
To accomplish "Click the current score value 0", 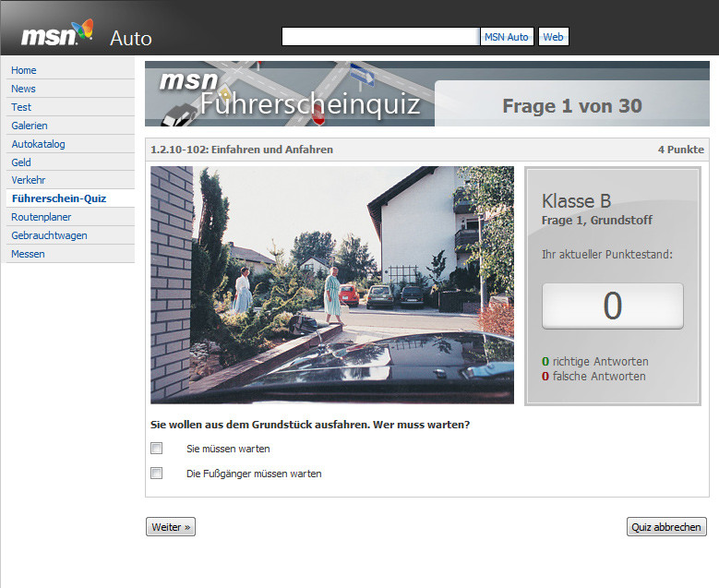I will pos(613,306).
